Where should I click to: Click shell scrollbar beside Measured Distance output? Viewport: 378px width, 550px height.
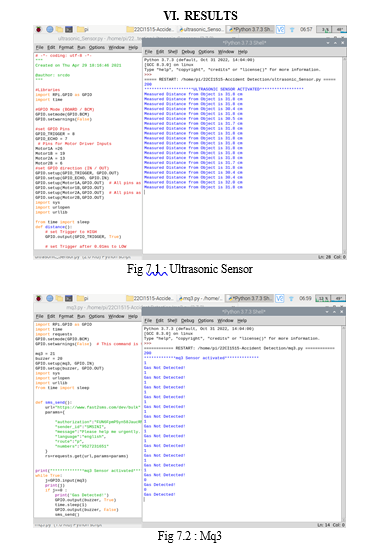point(344,154)
